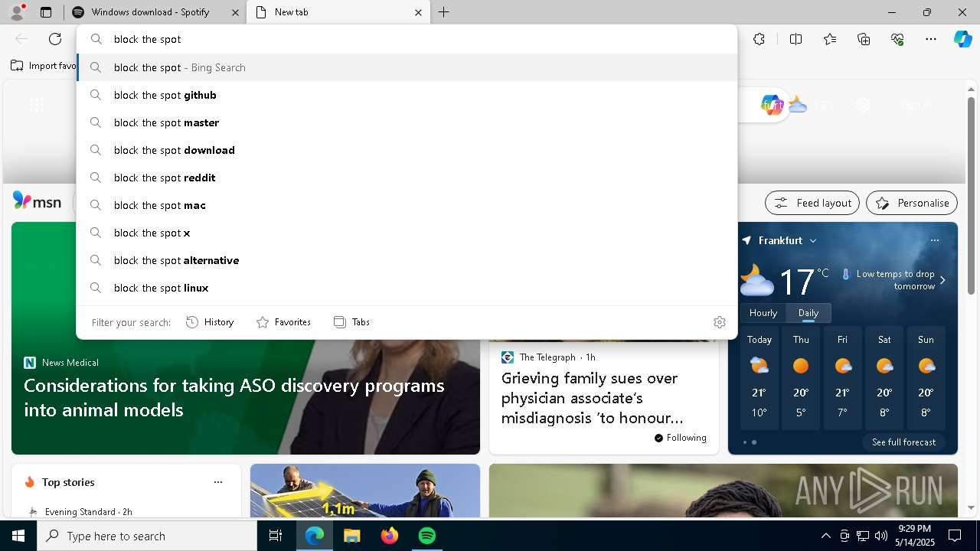
Task: Go to next weather tip arrow
Action: (942, 280)
